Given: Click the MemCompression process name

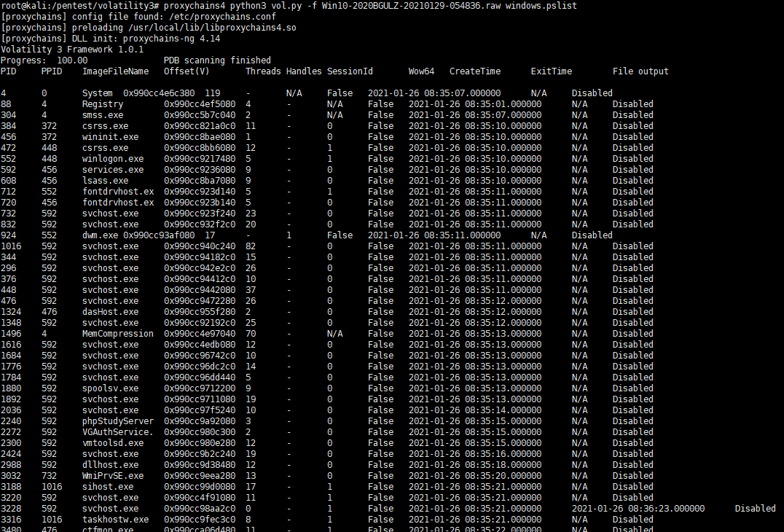Looking at the screenshot, I should (x=118, y=334).
